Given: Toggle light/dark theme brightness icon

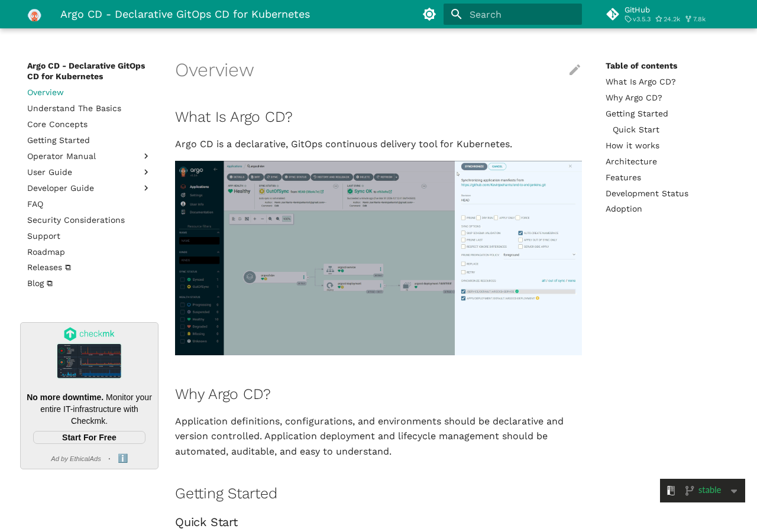Looking at the screenshot, I should pos(429,14).
